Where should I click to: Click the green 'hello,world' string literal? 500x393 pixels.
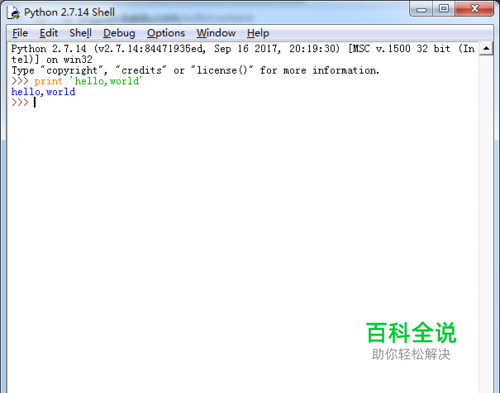(x=106, y=81)
